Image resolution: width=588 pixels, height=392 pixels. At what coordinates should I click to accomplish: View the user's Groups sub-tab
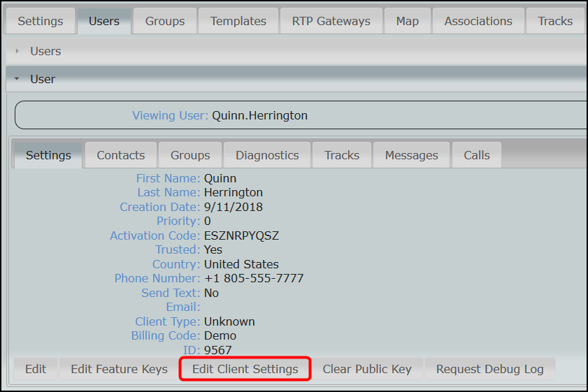tap(190, 155)
